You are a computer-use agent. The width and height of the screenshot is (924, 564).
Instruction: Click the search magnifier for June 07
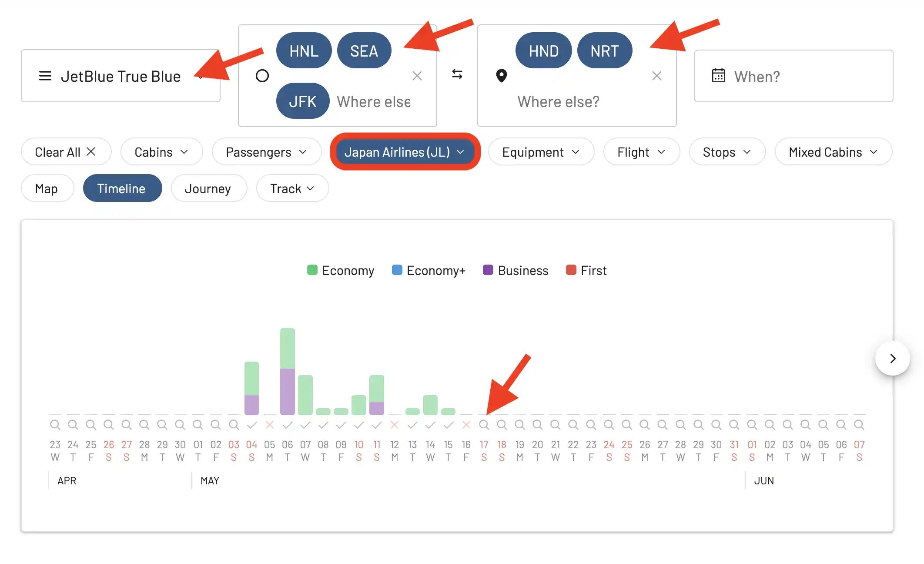coord(859,424)
